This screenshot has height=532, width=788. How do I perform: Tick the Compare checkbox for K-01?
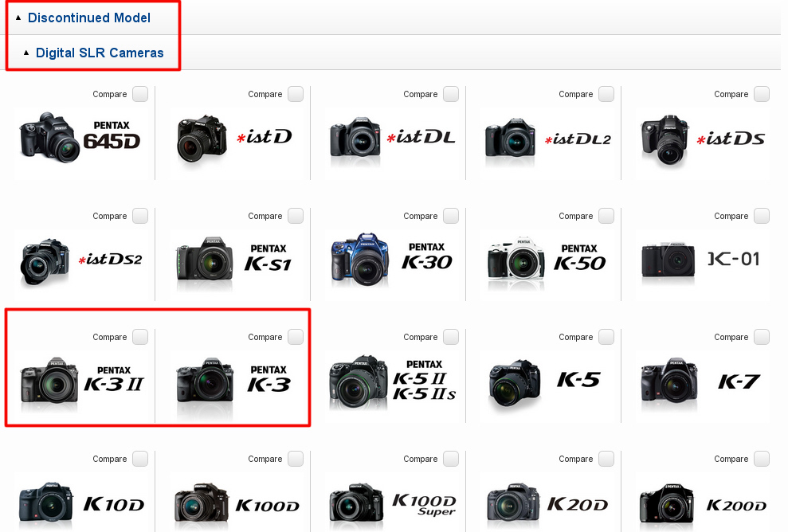click(762, 216)
